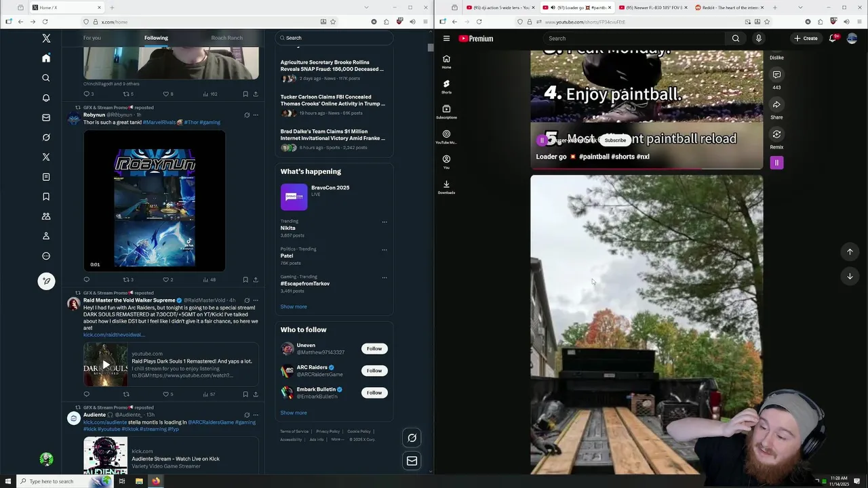Click the X logo at top of sidebar
Image resolution: width=868 pixels, height=488 pixels.
tap(46, 39)
